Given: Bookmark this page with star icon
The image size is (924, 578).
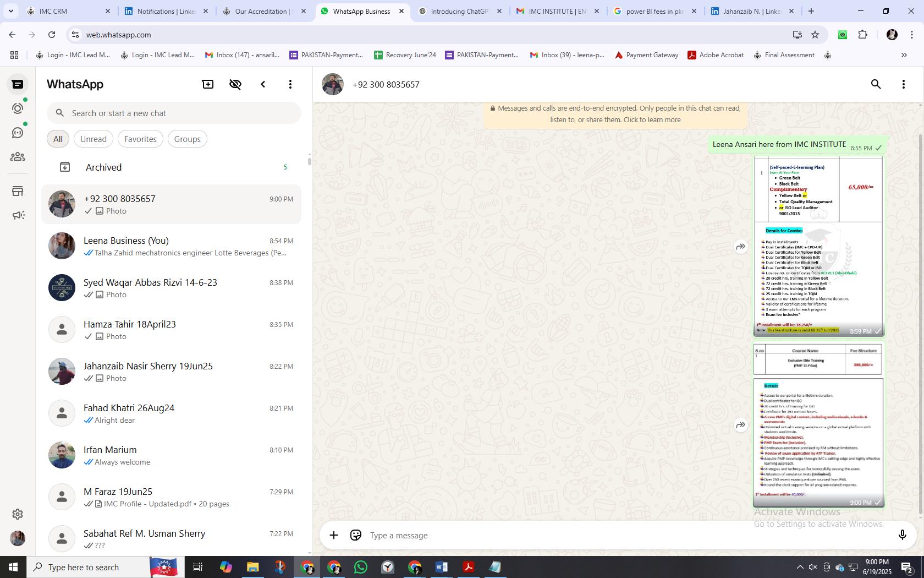Looking at the screenshot, I should click(815, 35).
